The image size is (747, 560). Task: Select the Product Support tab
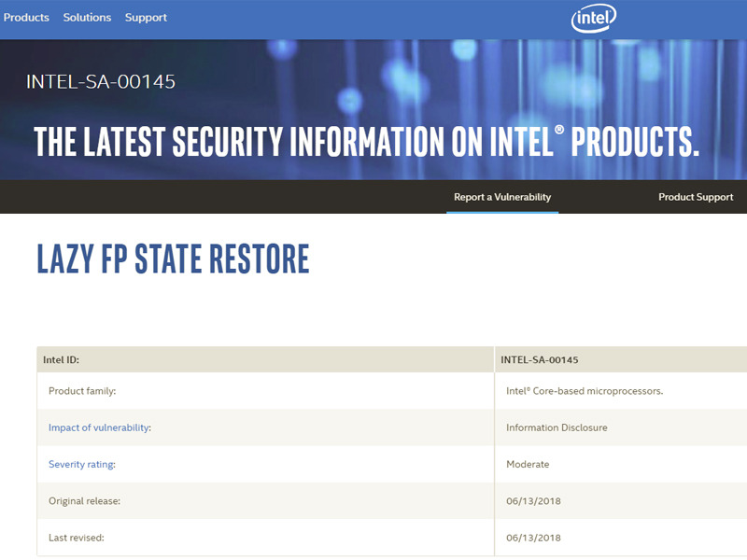click(x=696, y=197)
